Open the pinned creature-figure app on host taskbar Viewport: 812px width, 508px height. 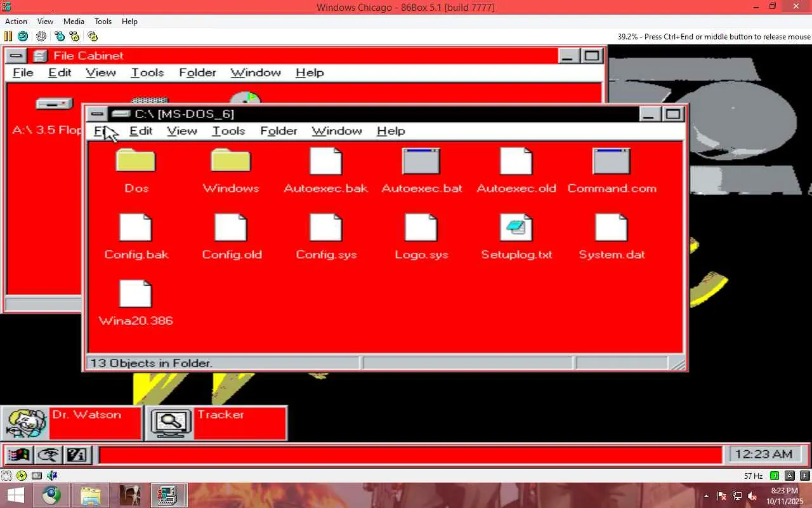click(x=129, y=495)
